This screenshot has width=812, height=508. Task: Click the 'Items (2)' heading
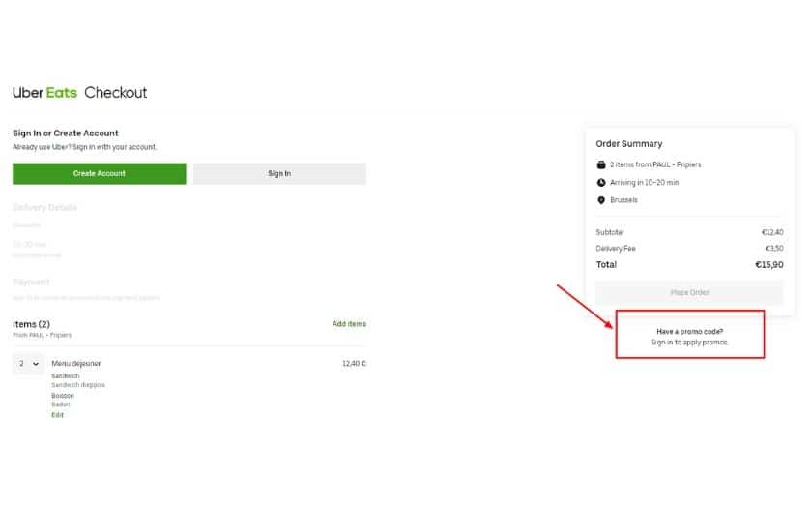click(31, 324)
